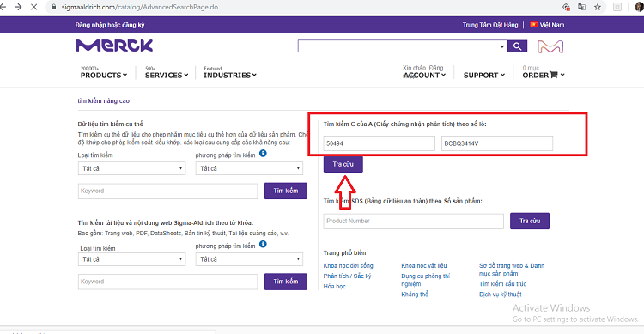Open Khoa học vật liệu link
Screen dimensions: 644x334
[x=424, y=266]
